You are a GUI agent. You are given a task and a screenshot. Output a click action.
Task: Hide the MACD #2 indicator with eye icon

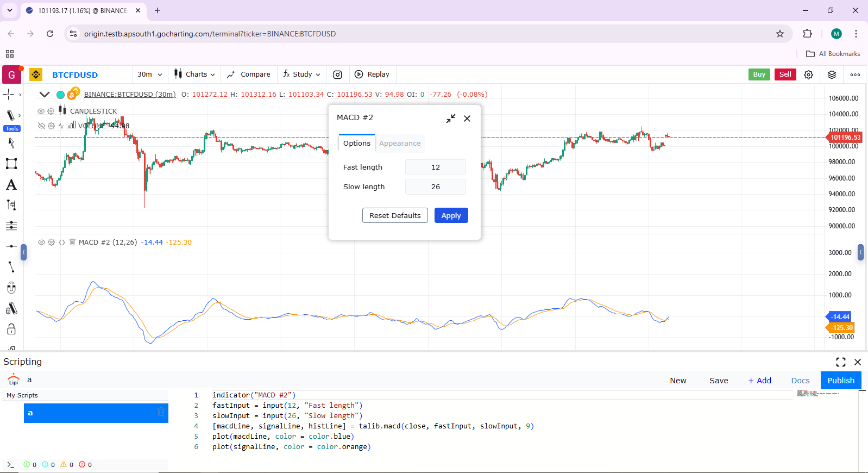point(41,242)
